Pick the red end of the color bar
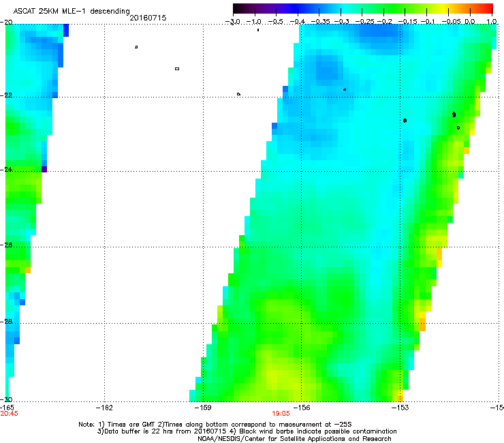504x443 pixels. 490,8
